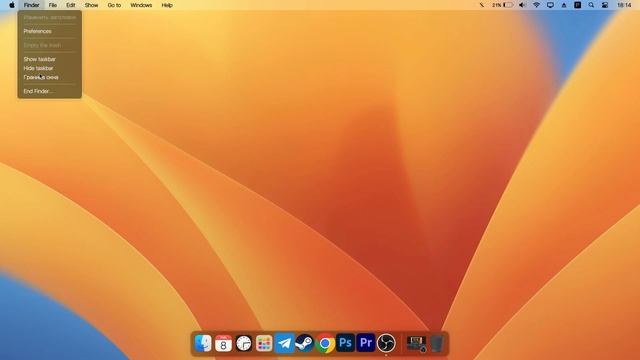The image size is (640, 360).
Task: Open the Downloads stack in Dock
Action: (416, 343)
